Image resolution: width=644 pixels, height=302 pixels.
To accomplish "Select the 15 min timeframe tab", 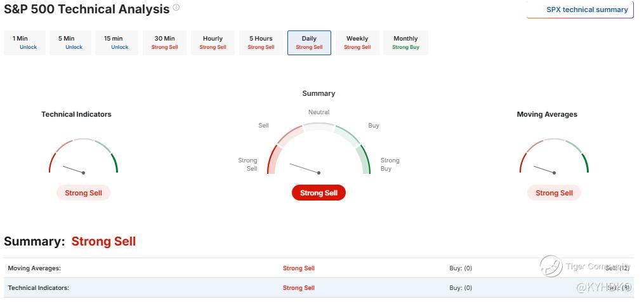I will (116, 43).
